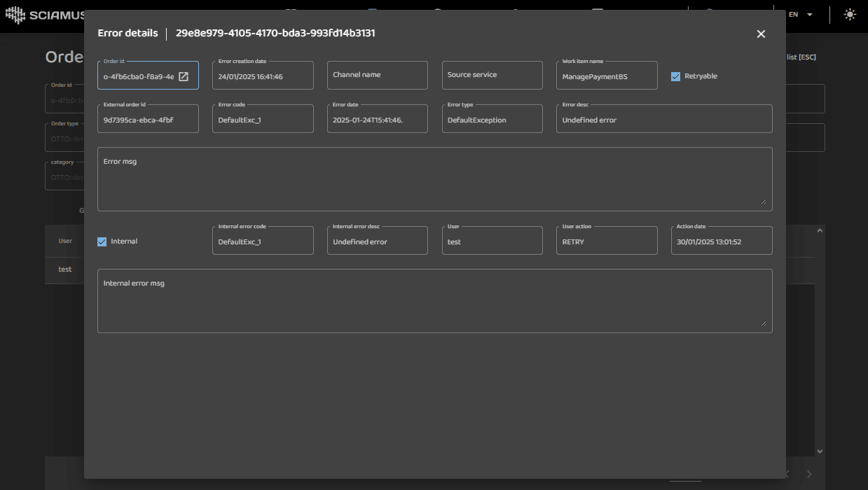Open the EN language dropdown
868x490 pixels.
click(x=801, y=15)
